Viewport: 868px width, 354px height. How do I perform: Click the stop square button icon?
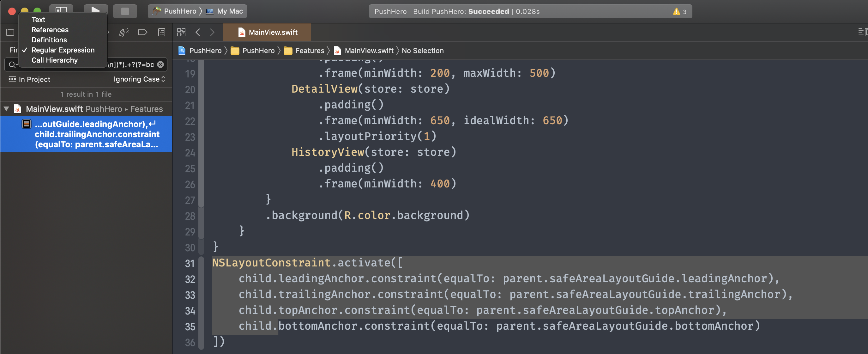pyautogui.click(x=124, y=10)
